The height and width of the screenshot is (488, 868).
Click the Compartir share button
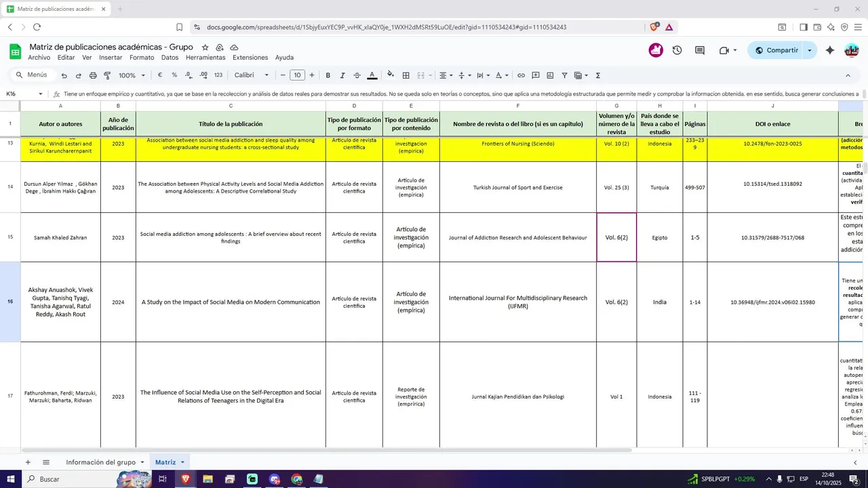click(x=776, y=50)
